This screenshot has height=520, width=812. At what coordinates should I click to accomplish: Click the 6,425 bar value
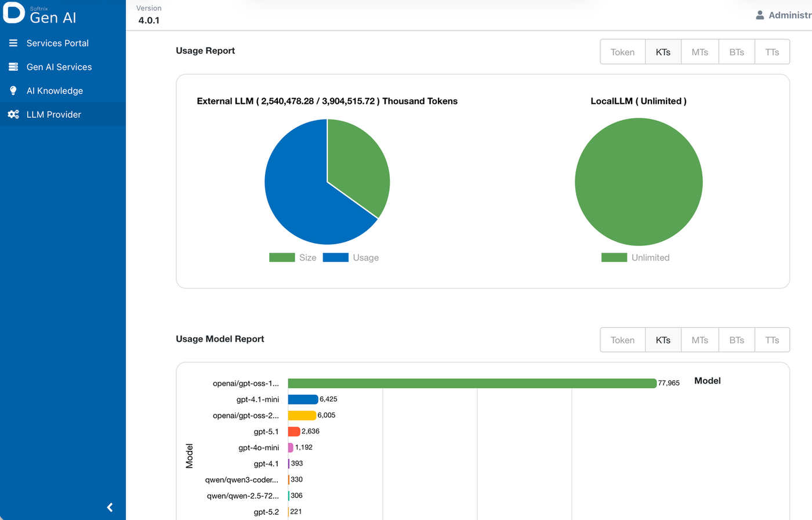(328, 399)
